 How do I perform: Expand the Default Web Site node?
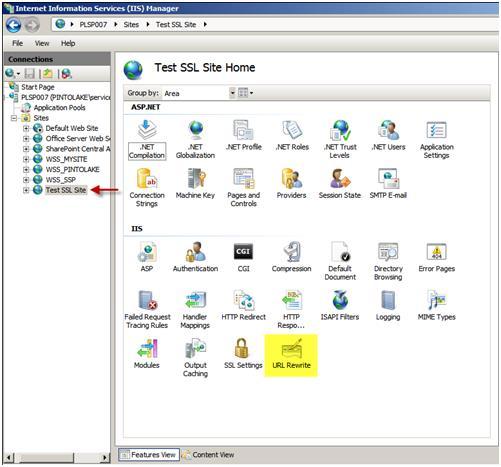pyautogui.click(x=26, y=128)
